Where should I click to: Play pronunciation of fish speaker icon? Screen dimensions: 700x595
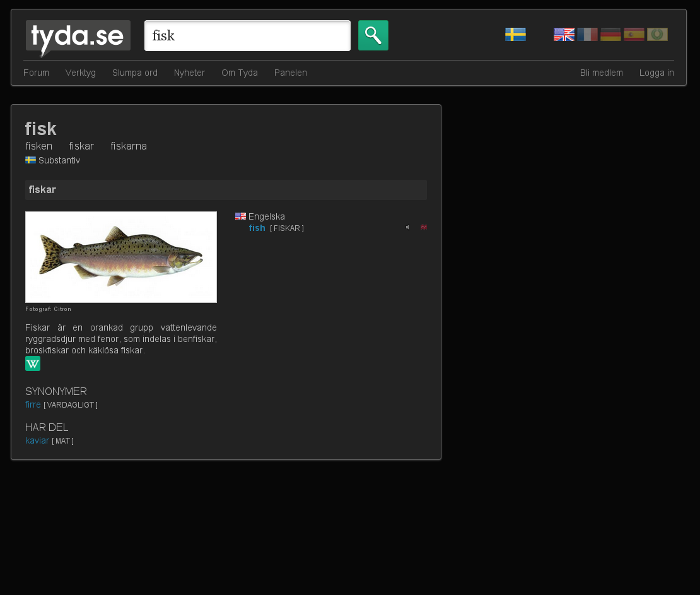407,227
